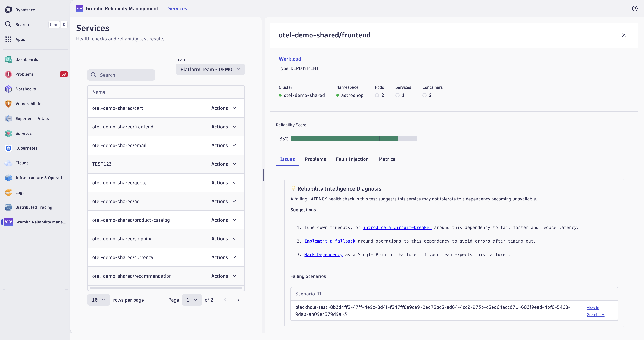Go to next page arrow

coord(239,300)
